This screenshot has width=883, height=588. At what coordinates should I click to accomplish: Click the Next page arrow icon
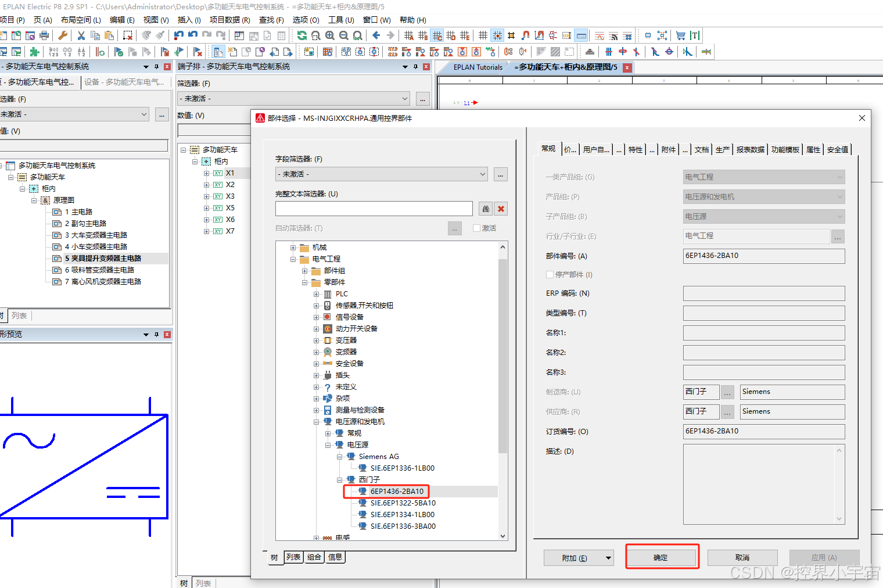click(288, 52)
